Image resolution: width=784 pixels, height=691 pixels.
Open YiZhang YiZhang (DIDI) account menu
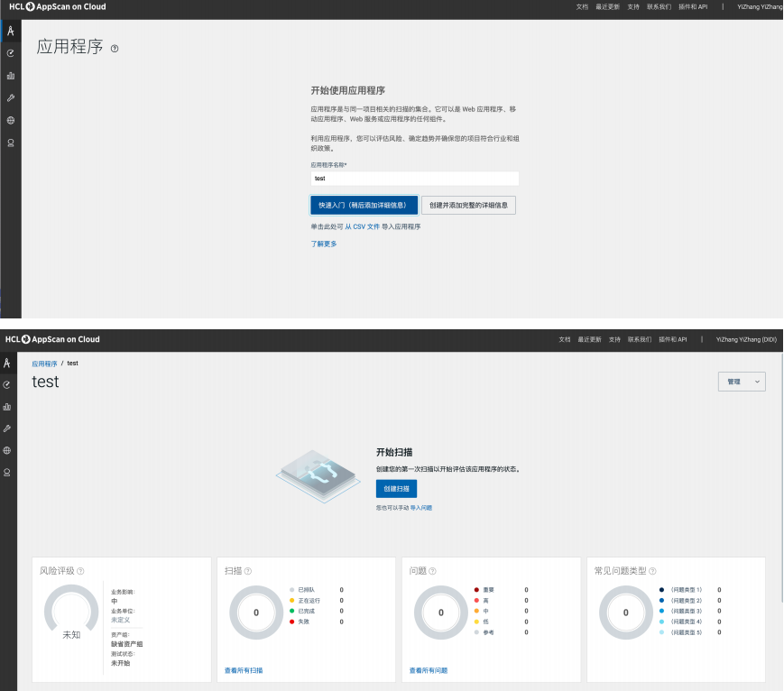(x=746, y=339)
